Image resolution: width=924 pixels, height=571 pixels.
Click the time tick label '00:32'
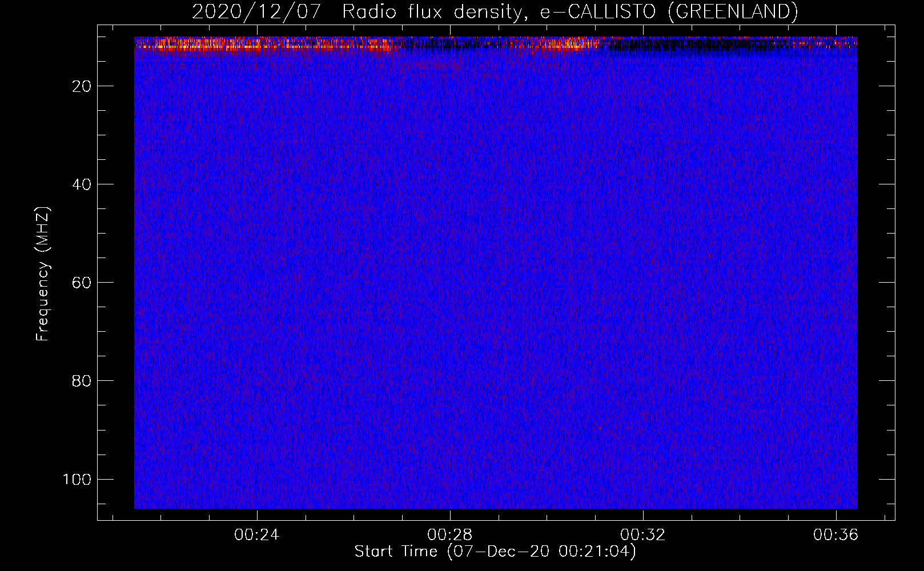pos(643,534)
